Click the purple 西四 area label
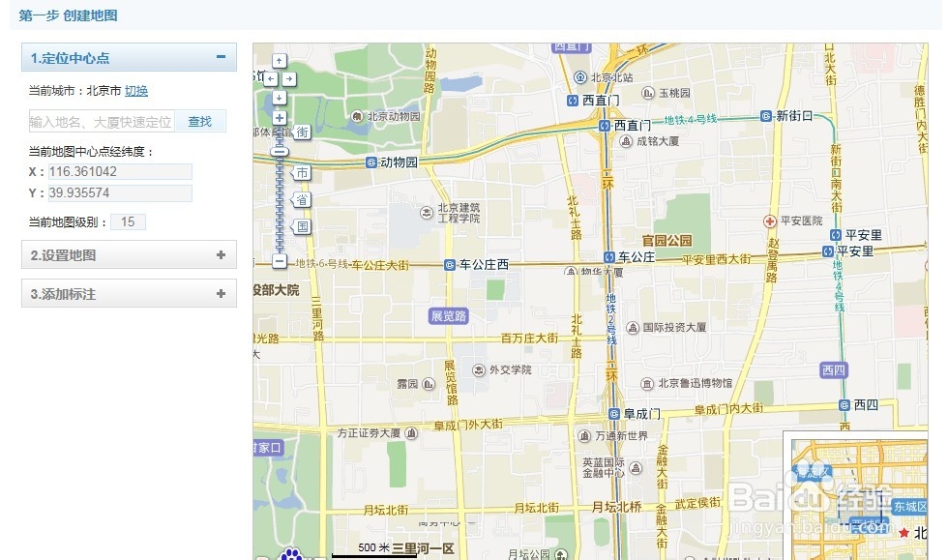948x560 pixels. [x=834, y=370]
